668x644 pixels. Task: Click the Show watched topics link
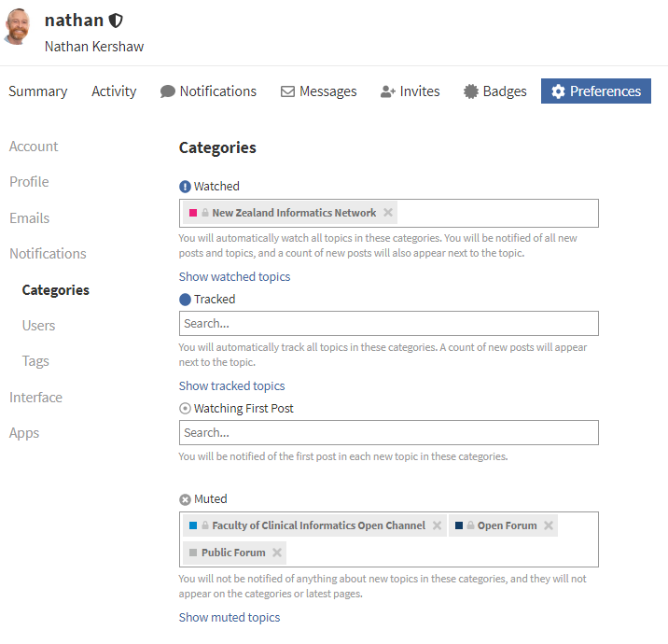pos(234,277)
